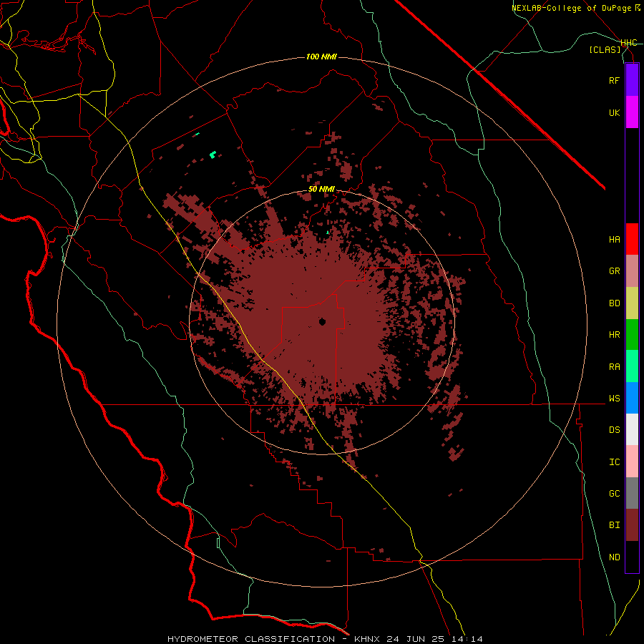Click the '100 NMI' range ring label
This screenshot has width=644, height=644.
coord(321,57)
